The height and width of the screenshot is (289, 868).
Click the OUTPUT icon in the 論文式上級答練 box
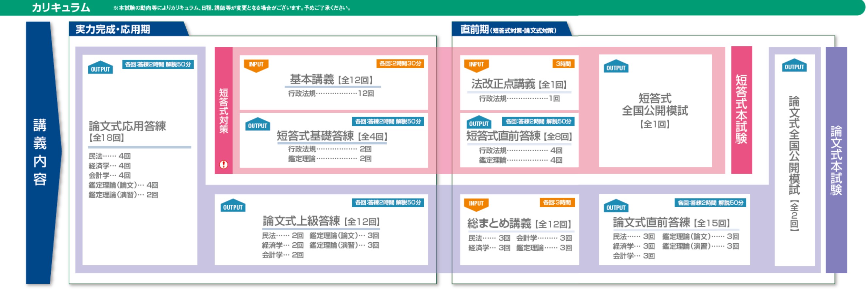[x=233, y=206]
